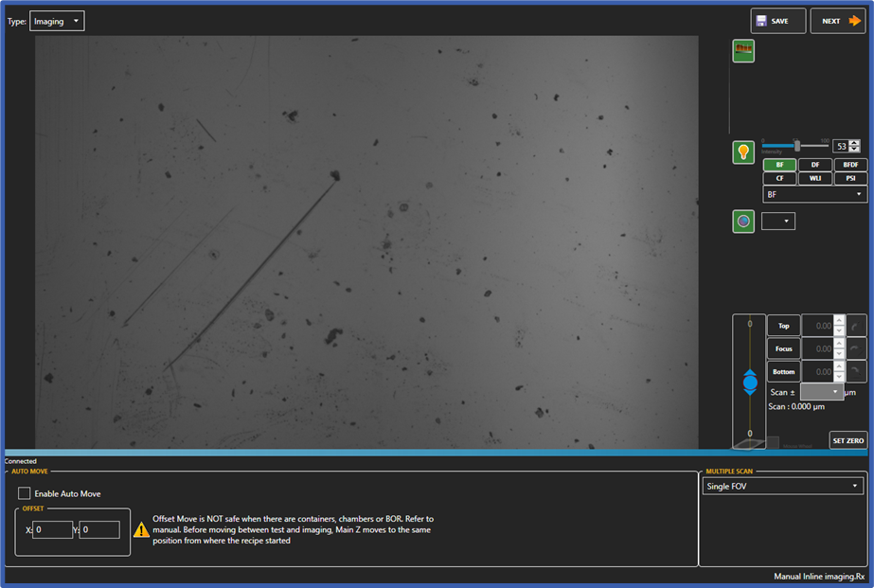Open the BF mode dropdown
Screen dimensions: 874x588
(815, 193)
